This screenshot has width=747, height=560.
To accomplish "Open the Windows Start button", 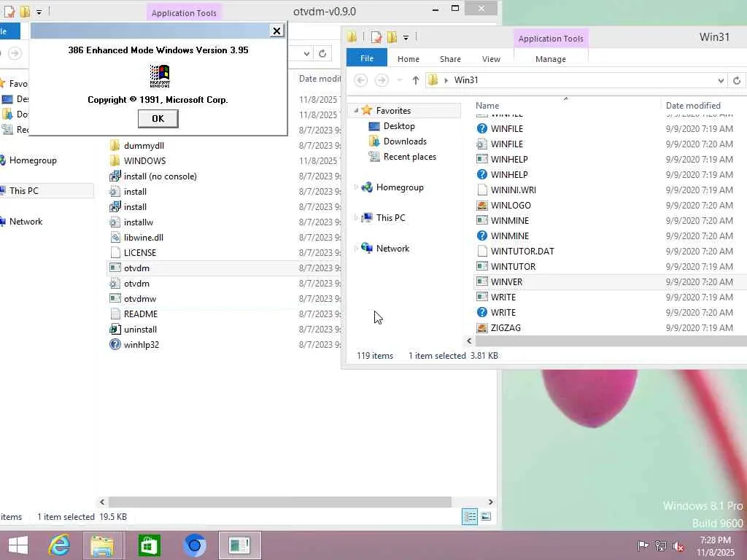I will click(18, 545).
